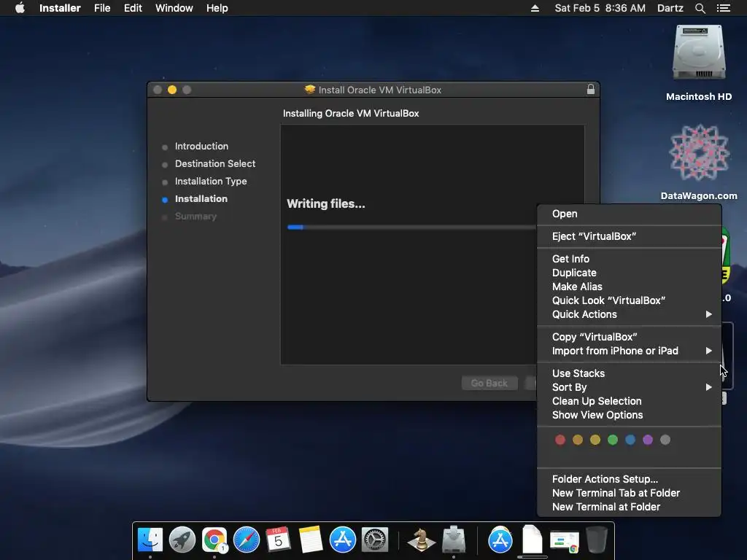747x560 pixels.
Task: Open Notification Center list icon
Action: (723, 8)
